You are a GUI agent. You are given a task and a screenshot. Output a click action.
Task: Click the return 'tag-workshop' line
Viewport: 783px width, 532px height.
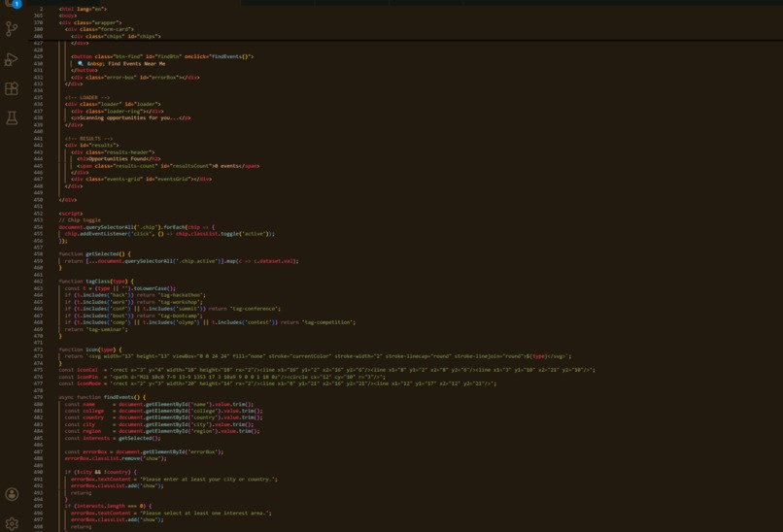point(133,302)
